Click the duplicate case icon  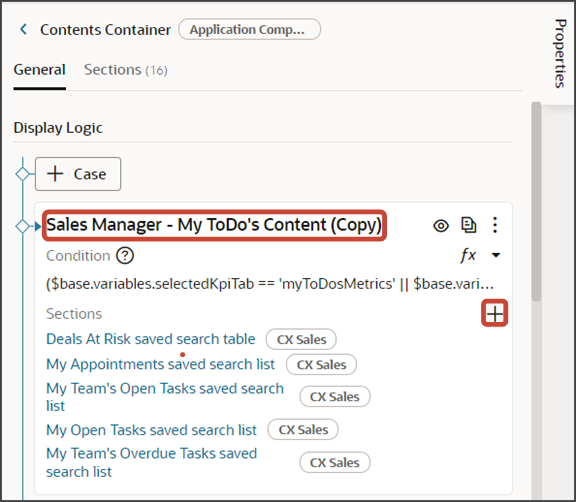[469, 225]
